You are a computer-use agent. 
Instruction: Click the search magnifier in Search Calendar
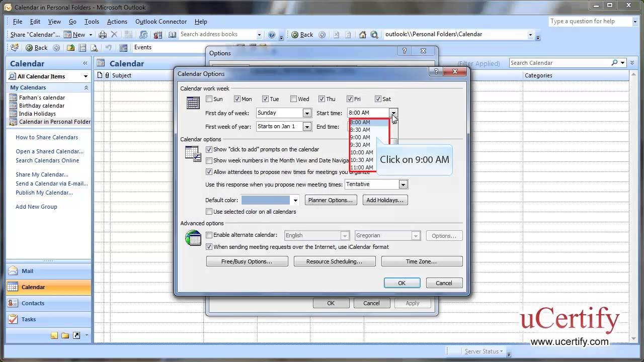coord(614,63)
